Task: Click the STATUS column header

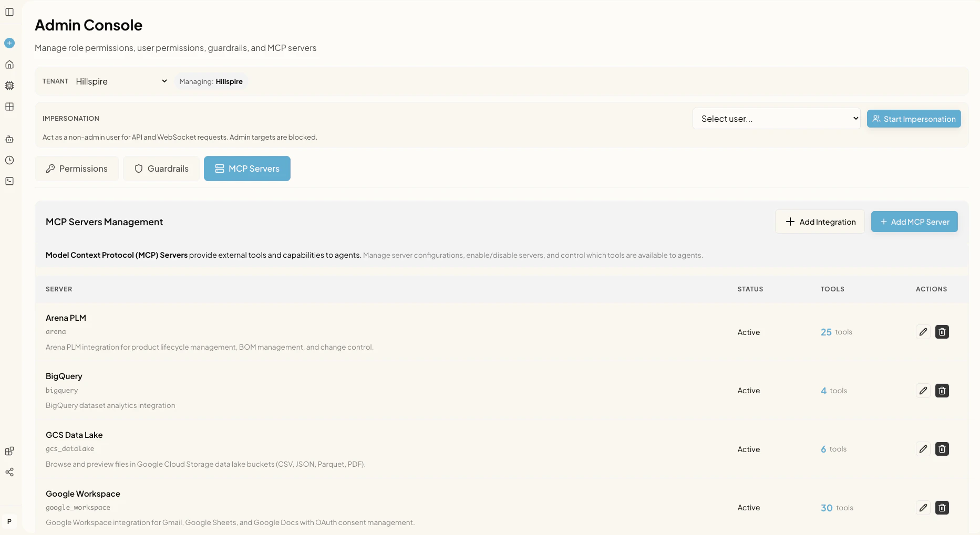Action: pyautogui.click(x=750, y=289)
